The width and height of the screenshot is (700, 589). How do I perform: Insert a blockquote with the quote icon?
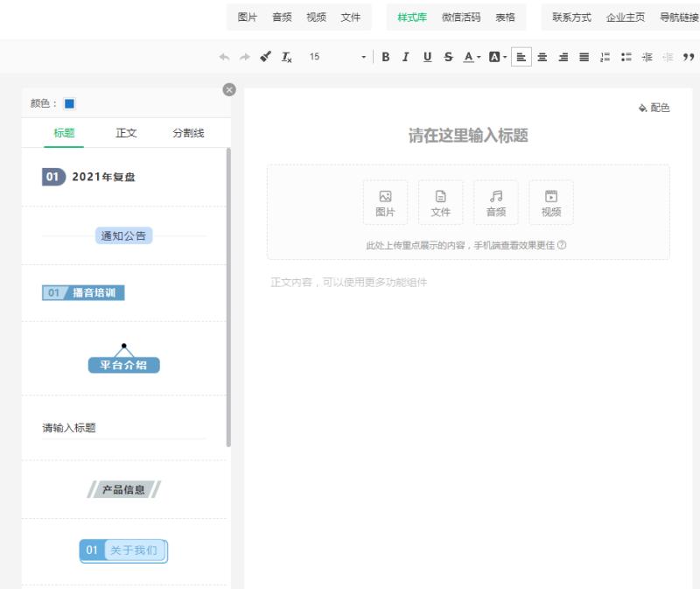click(x=690, y=57)
